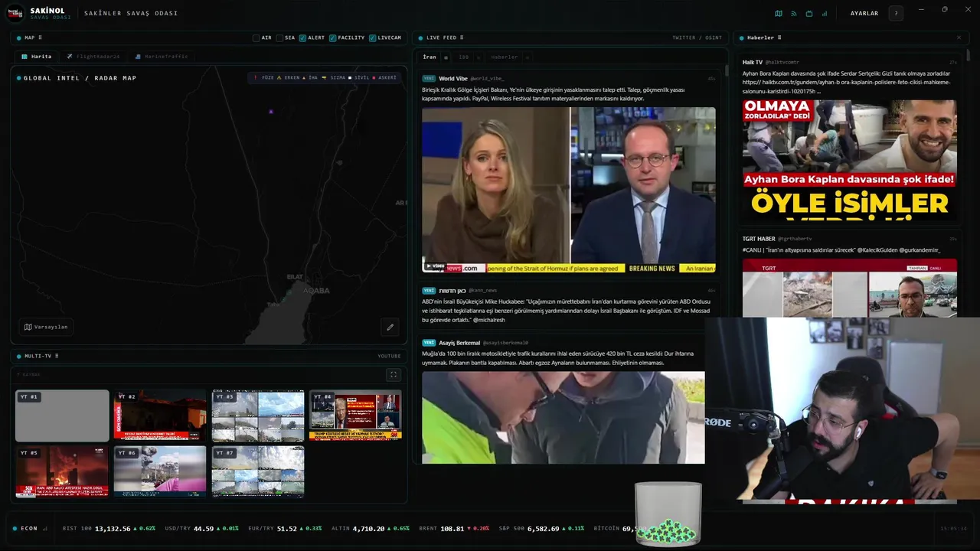Switch to the FlightRadar24 tab
This screenshot has width=980, height=551.
[x=93, y=57]
